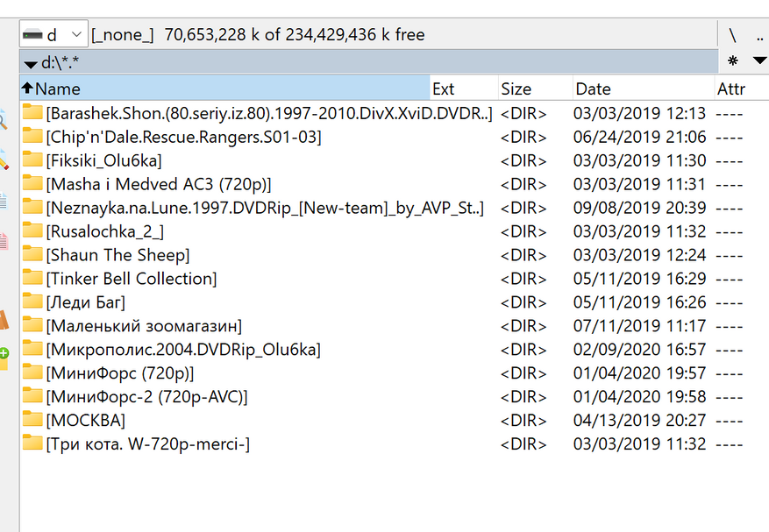Viewport: 769px width, 532px height.
Task: Expand the d:\*.* directory history arrow
Action: point(31,64)
